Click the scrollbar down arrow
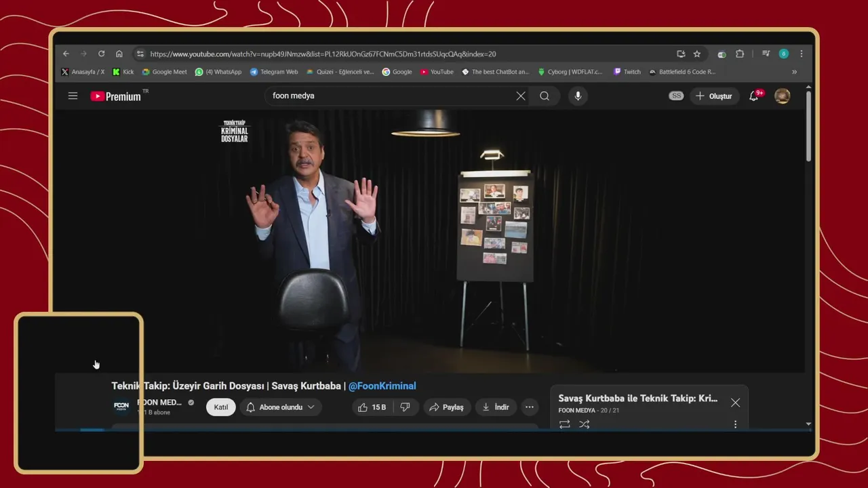Screen dimensions: 868x488 coord(808,424)
